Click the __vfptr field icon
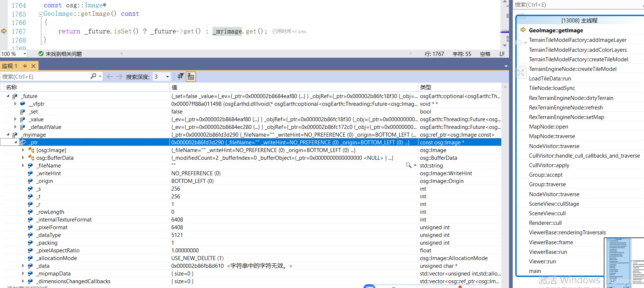This screenshot has width=644, height=288. [23, 104]
